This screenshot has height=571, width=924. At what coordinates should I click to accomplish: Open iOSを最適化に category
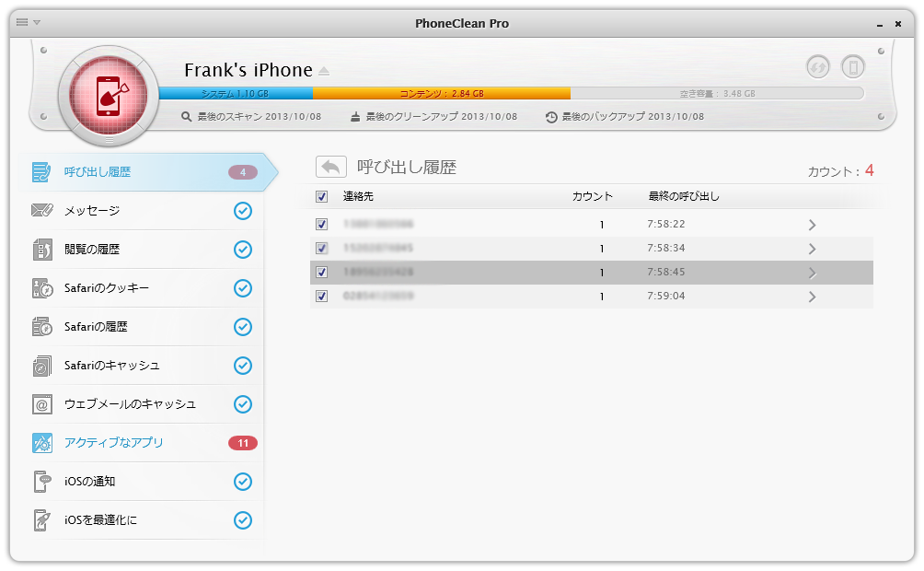(142, 519)
